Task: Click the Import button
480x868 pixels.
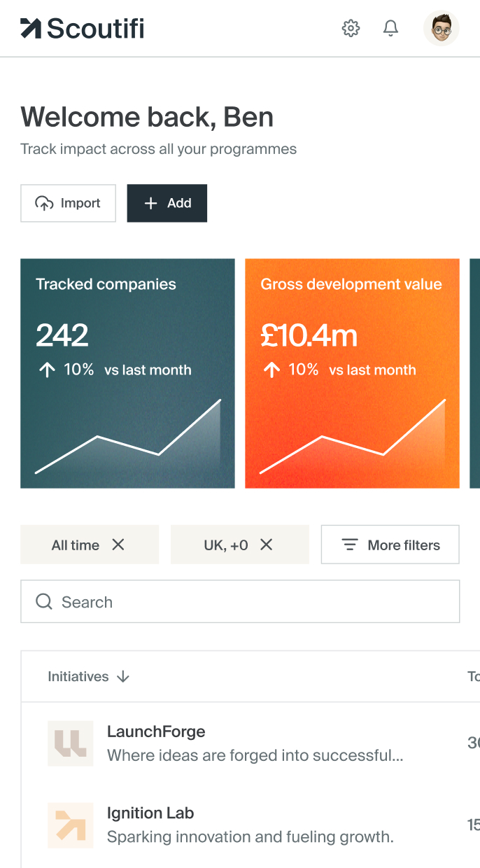Action: pyautogui.click(x=68, y=203)
